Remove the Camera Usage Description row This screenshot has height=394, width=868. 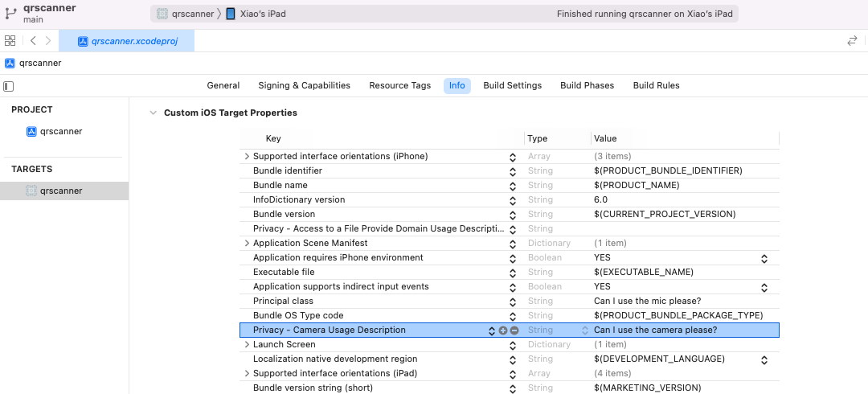tap(514, 330)
